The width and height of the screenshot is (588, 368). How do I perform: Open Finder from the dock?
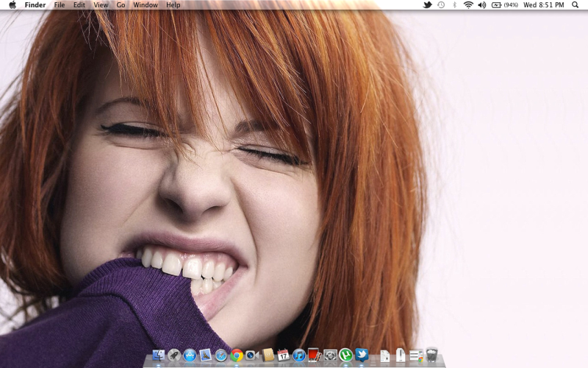click(159, 355)
